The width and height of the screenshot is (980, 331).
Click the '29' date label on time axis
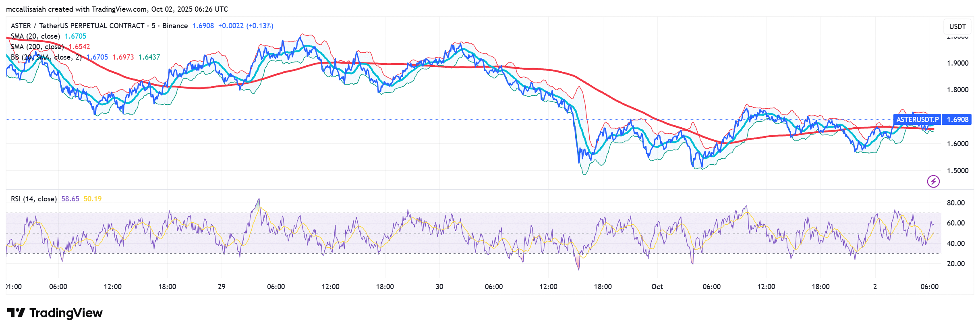coord(222,287)
